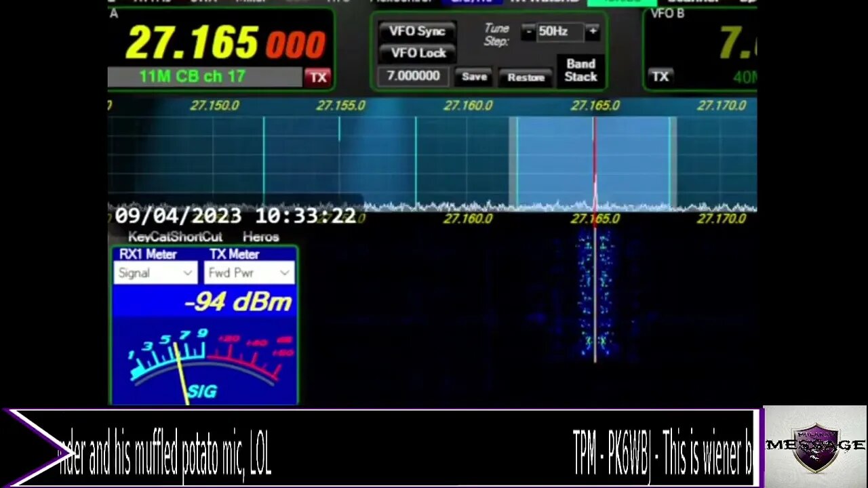The image size is (868, 488).
Task: Toggle the VFO Sync button
Action: pyautogui.click(x=417, y=31)
